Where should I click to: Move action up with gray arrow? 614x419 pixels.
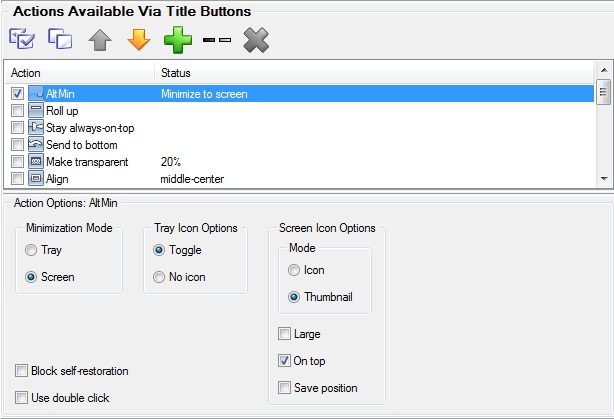[x=100, y=40]
